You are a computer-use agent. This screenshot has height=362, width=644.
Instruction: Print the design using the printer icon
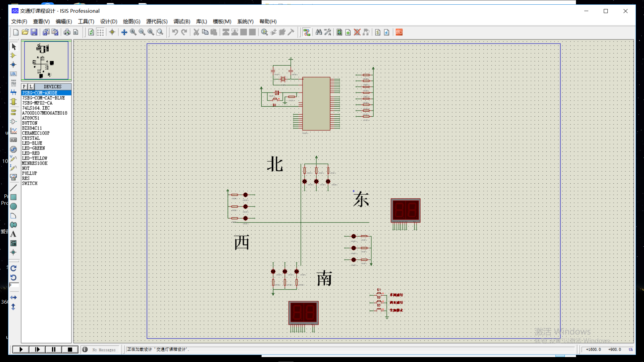tap(67, 32)
